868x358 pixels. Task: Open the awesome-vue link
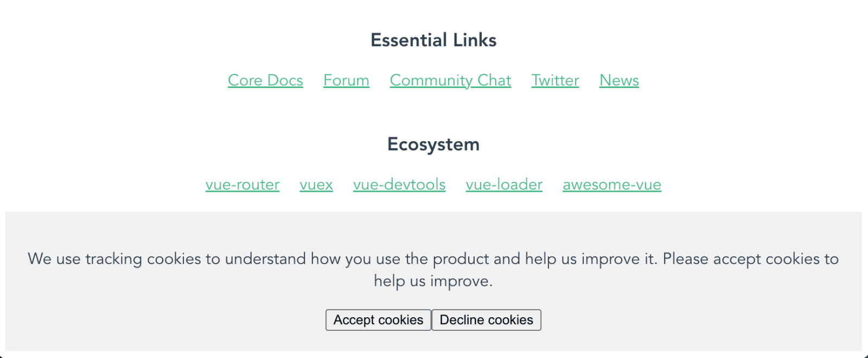point(612,185)
